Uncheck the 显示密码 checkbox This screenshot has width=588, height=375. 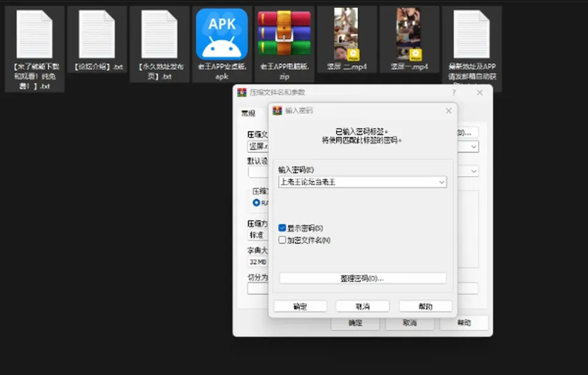282,228
